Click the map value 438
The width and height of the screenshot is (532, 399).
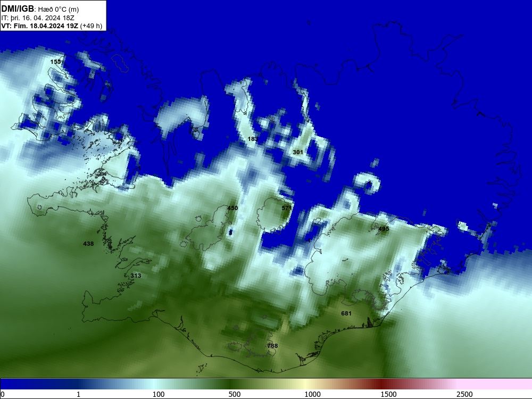[x=88, y=244]
